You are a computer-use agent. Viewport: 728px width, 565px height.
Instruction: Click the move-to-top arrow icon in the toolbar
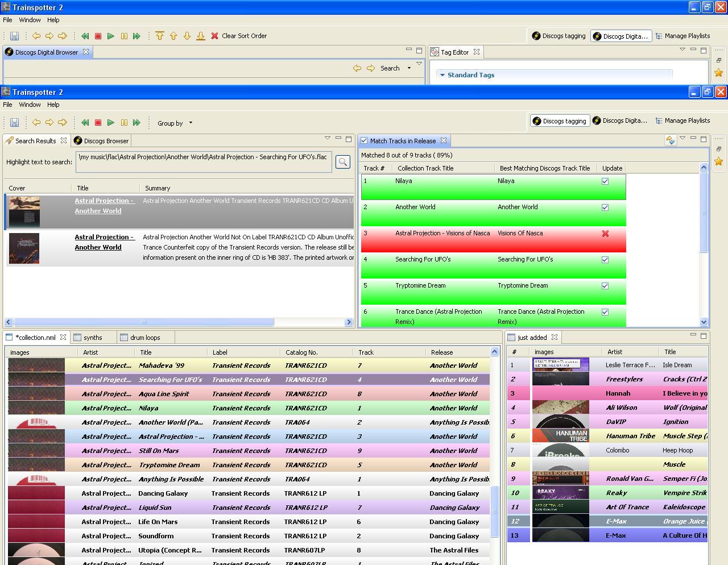[160, 36]
